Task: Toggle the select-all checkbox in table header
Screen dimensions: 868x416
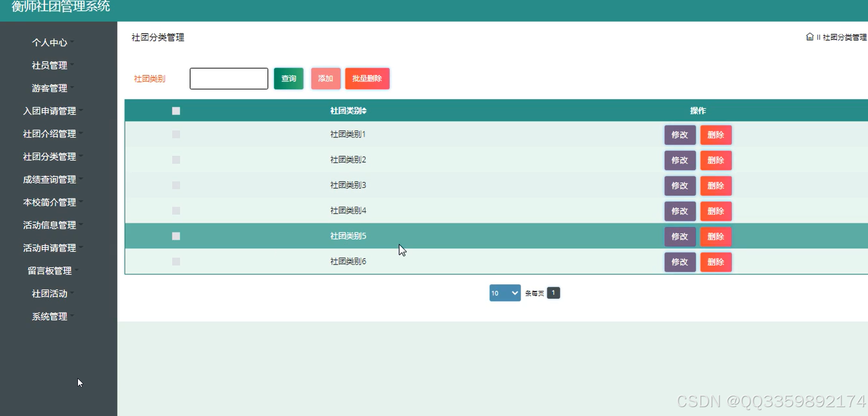Action: (x=176, y=111)
